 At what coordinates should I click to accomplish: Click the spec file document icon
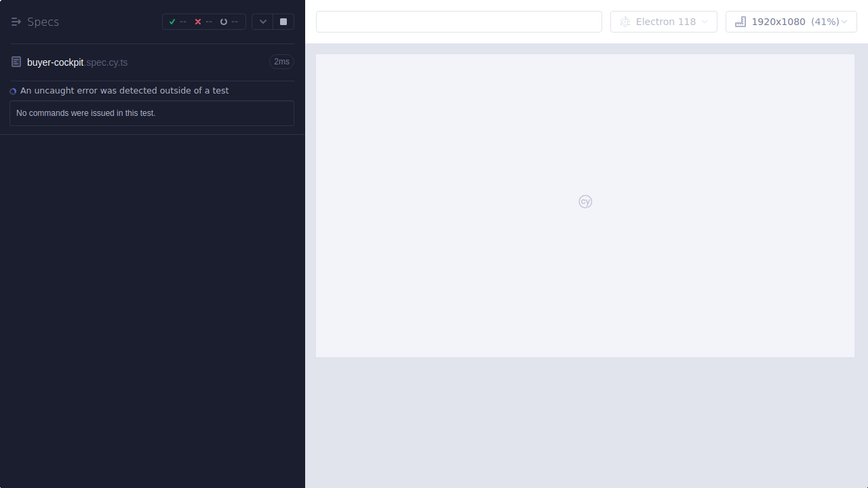[16, 62]
